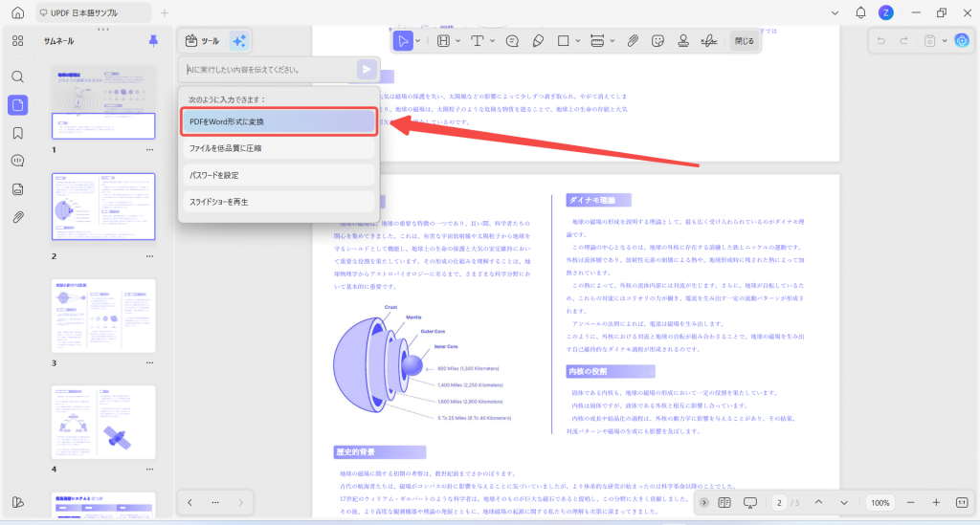Click the page number field showing 2

779,502
